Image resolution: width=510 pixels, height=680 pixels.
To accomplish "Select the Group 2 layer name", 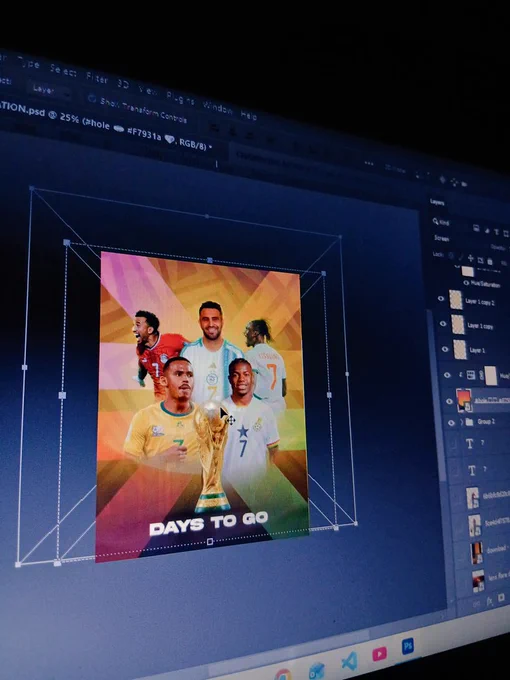I will pos(486,422).
